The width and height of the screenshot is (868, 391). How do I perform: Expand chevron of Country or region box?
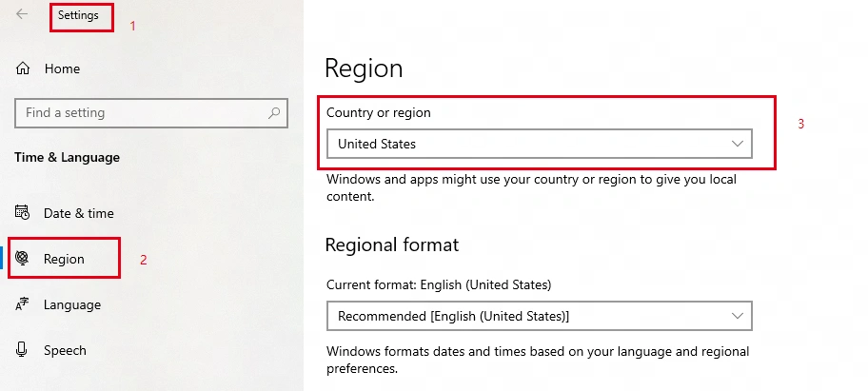click(737, 144)
